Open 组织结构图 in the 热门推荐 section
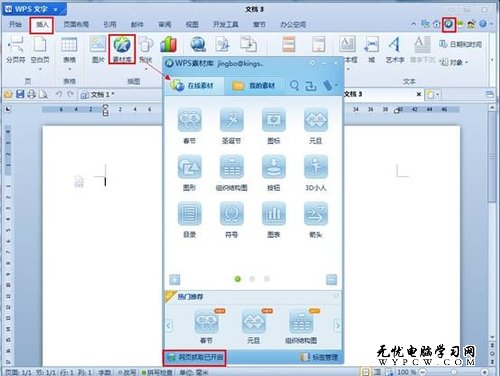Screen dimensions: 500x376 (301, 326)
